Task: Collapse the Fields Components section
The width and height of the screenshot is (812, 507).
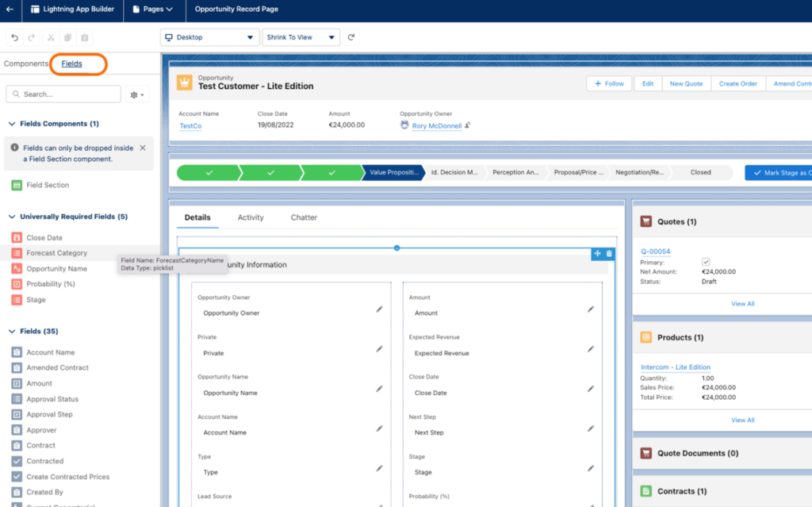Action: coord(12,124)
